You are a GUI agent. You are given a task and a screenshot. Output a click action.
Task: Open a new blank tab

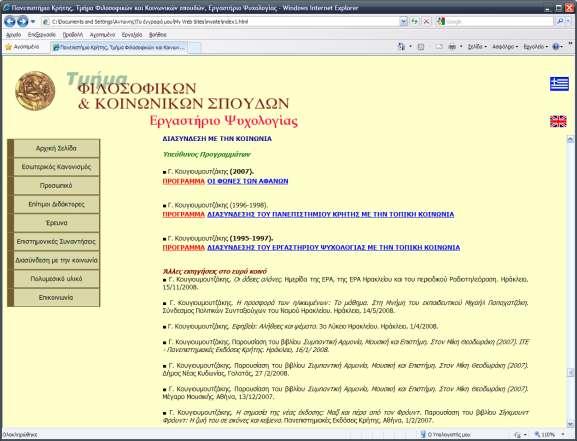[195, 47]
